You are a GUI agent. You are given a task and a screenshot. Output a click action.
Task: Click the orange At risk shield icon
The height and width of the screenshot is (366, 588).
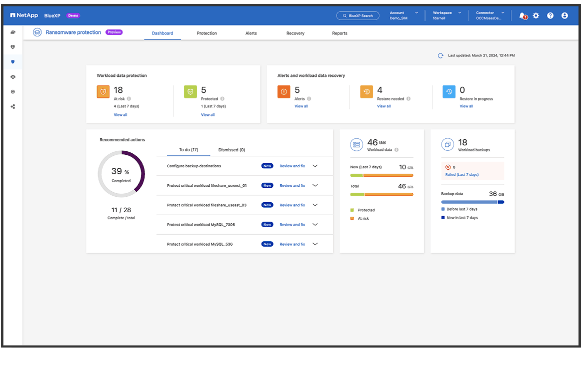pos(103,92)
